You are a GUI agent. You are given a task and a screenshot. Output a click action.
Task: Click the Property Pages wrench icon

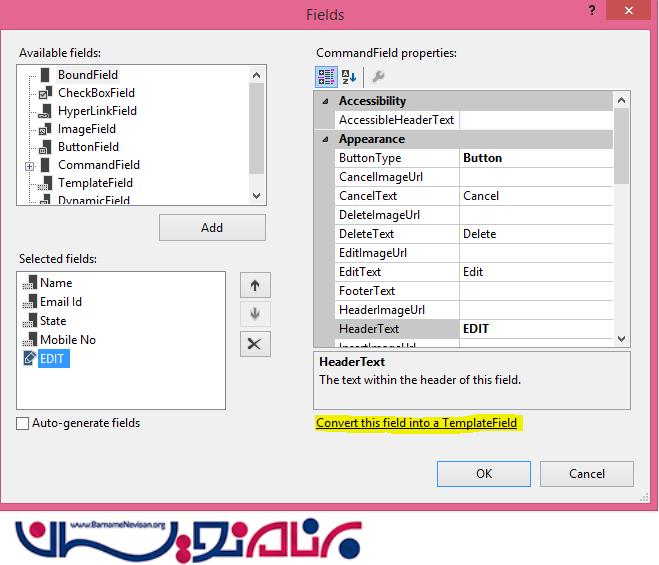pyautogui.click(x=377, y=77)
